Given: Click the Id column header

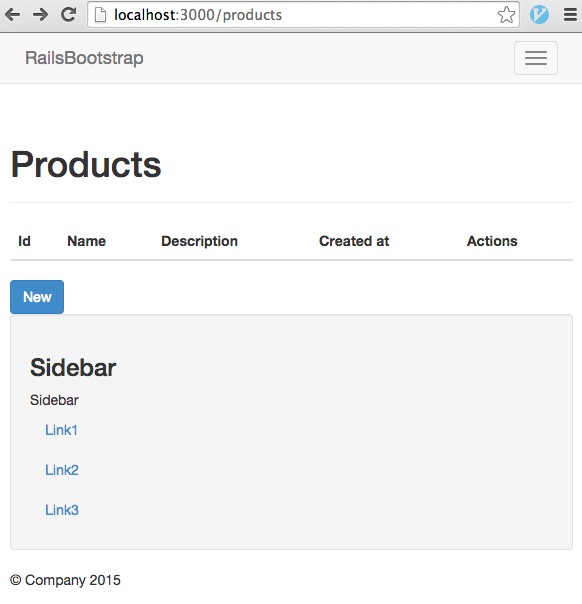Looking at the screenshot, I should pyautogui.click(x=24, y=241).
